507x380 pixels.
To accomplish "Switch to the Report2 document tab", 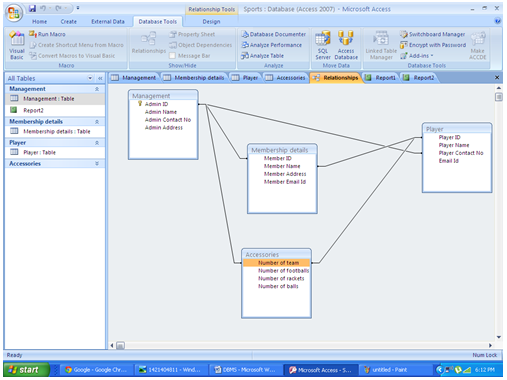I will click(x=419, y=78).
